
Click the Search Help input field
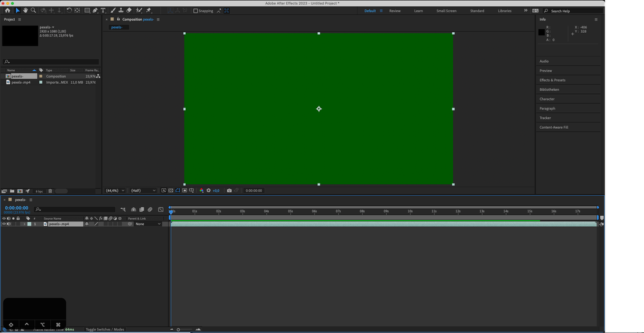pyautogui.click(x=572, y=11)
